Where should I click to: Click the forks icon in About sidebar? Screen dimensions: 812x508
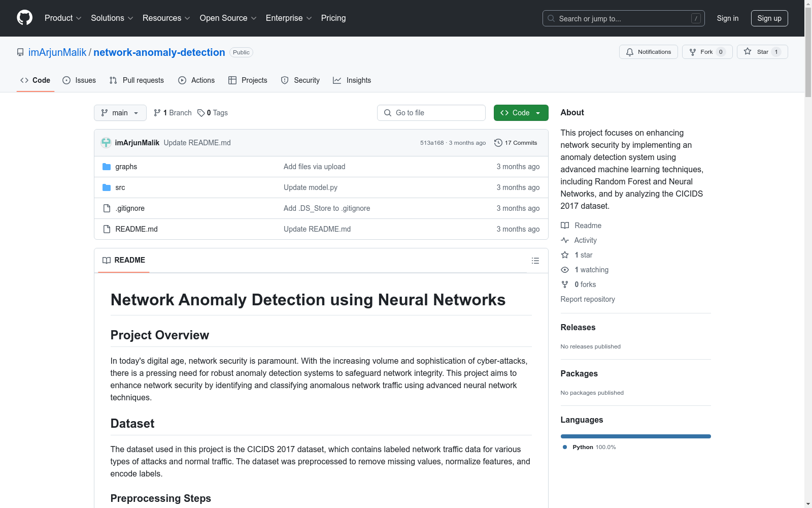pos(565,284)
